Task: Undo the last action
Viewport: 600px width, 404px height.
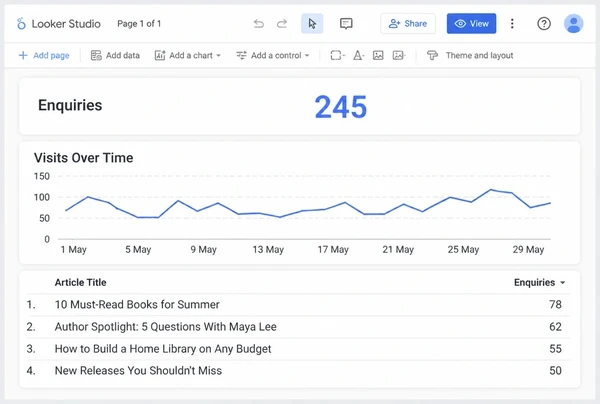Action: point(259,24)
